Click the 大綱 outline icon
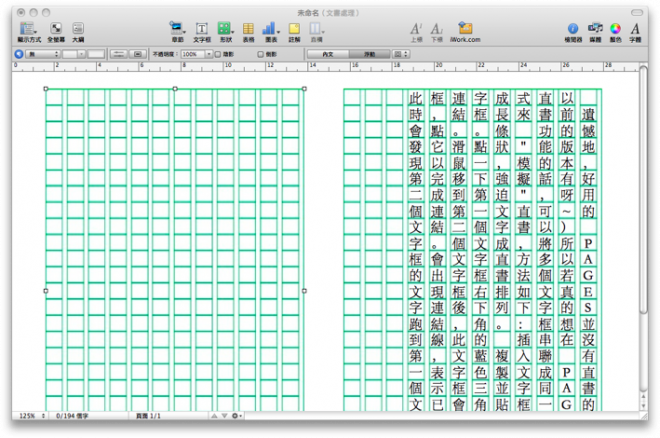 click(77, 29)
